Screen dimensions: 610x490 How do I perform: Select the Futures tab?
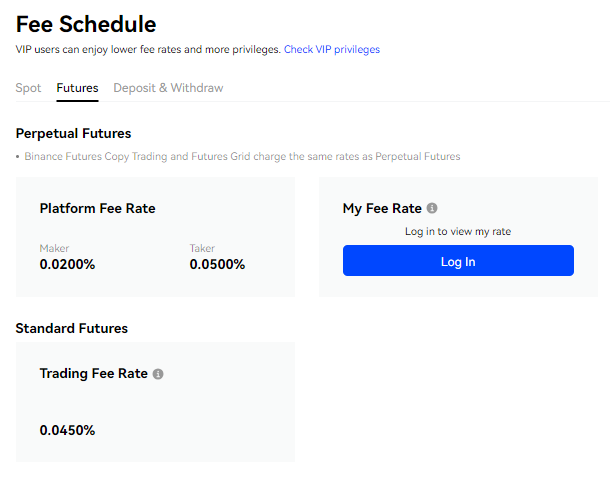pos(77,88)
